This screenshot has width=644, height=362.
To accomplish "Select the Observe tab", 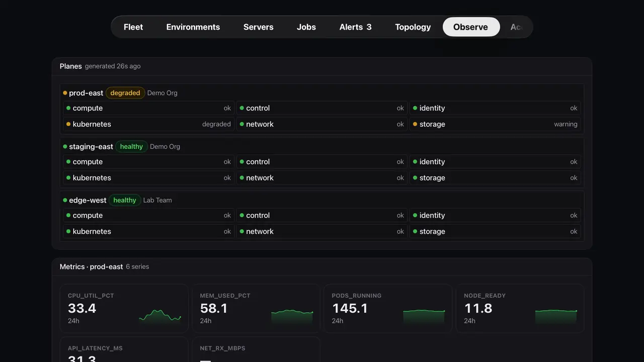I will [471, 27].
